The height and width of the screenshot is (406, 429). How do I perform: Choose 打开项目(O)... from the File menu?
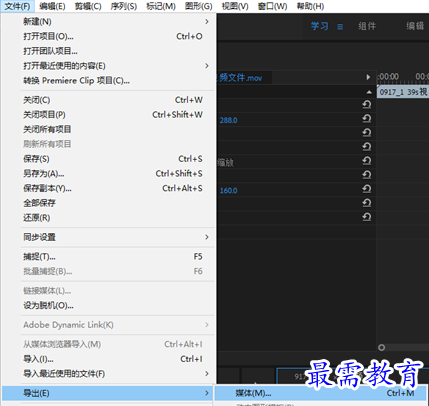pyautogui.click(x=108, y=36)
